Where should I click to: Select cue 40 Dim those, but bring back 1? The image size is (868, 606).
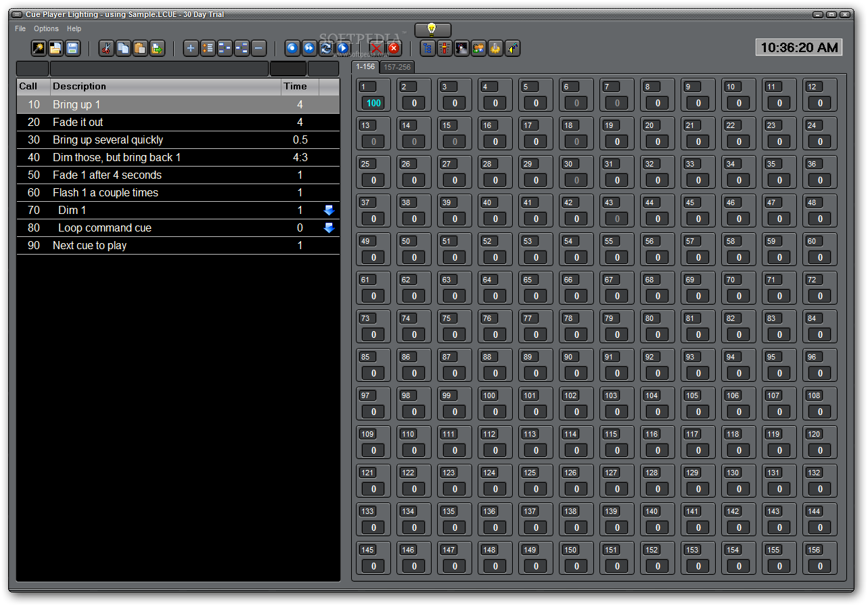178,157
